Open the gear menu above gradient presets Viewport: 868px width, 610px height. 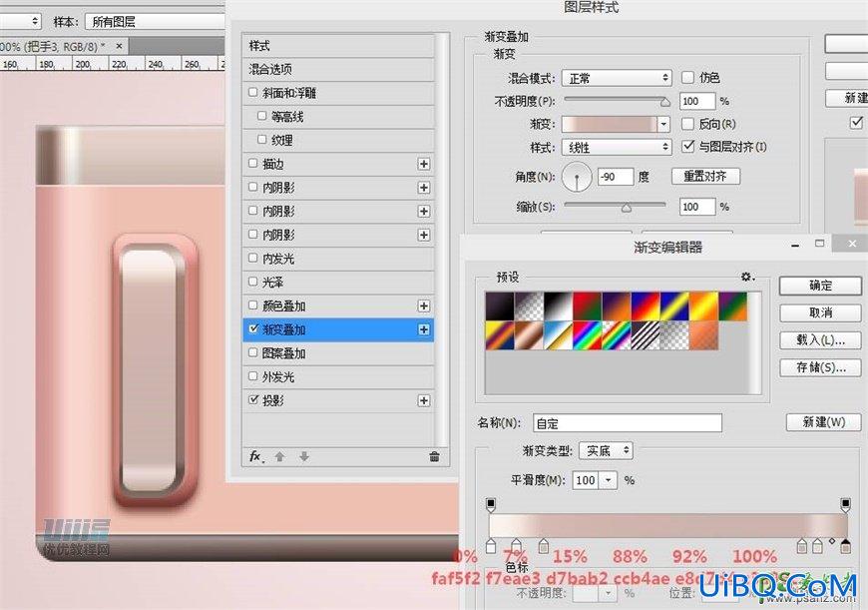point(747,277)
